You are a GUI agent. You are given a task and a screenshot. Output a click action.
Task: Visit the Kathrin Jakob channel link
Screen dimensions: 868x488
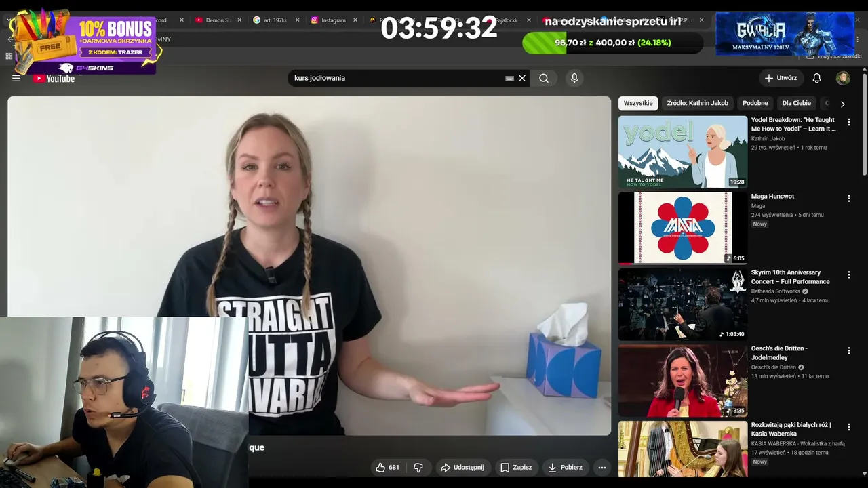tap(768, 139)
